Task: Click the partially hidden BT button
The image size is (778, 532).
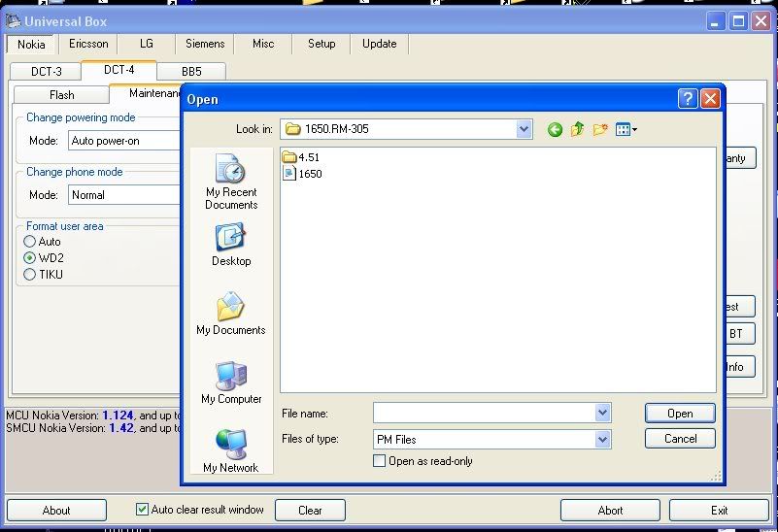Action: pos(739,334)
